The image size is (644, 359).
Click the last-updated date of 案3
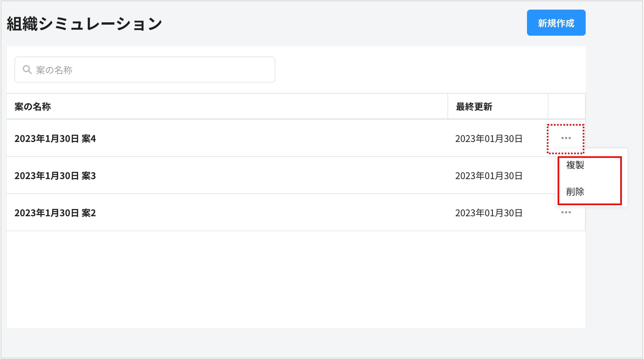pos(489,176)
